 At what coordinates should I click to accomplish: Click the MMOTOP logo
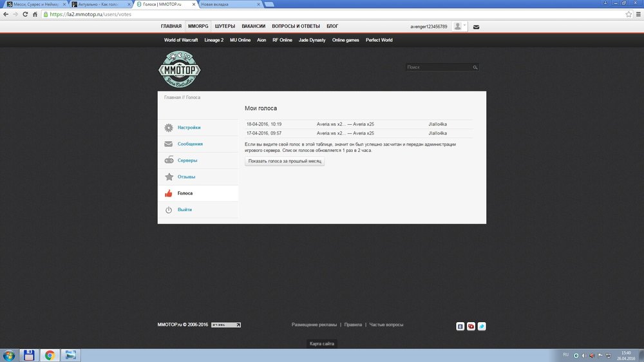point(180,69)
